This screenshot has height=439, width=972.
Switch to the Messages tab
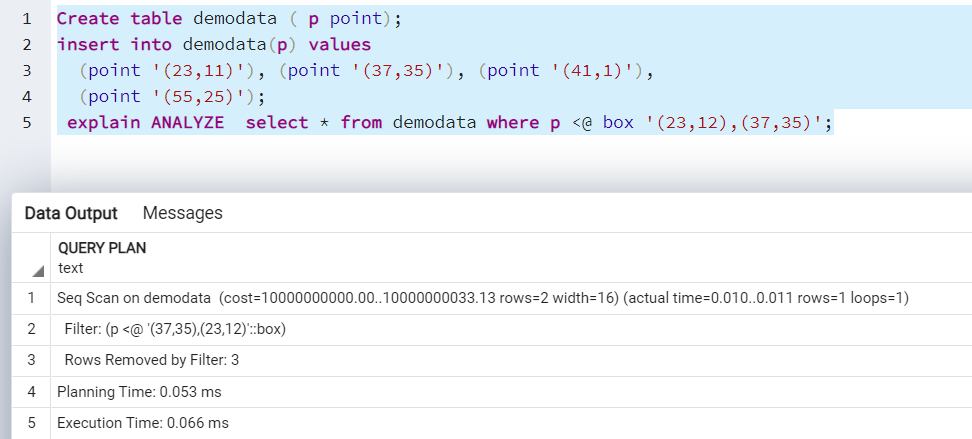coord(182,213)
